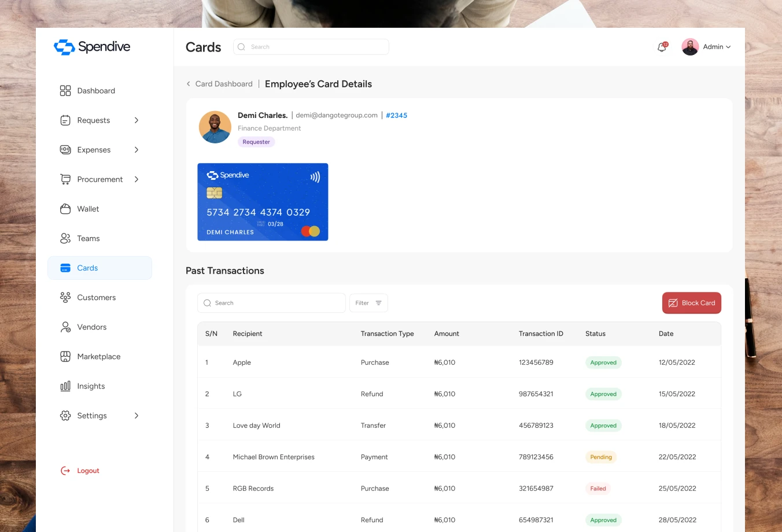This screenshot has height=532, width=782.
Task: Click the Customers group icon
Action: pyautogui.click(x=65, y=297)
